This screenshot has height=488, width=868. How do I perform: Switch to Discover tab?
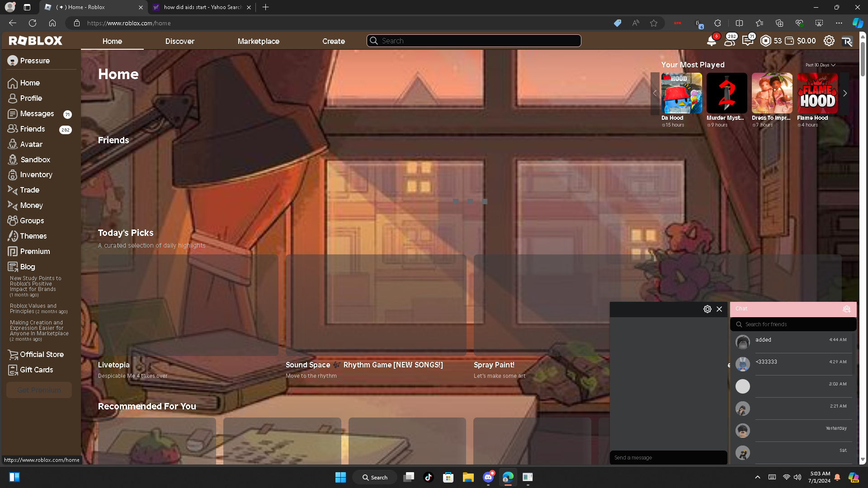coord(179,41)
